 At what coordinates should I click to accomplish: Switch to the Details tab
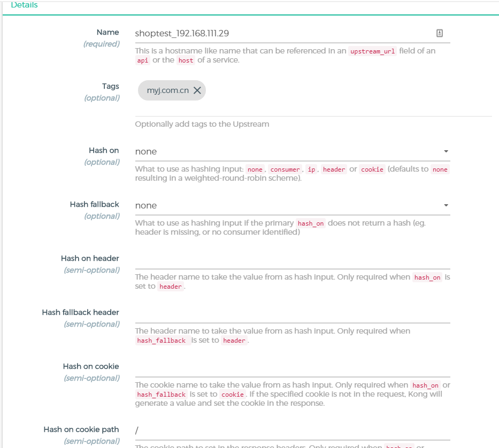coord(24,5)
